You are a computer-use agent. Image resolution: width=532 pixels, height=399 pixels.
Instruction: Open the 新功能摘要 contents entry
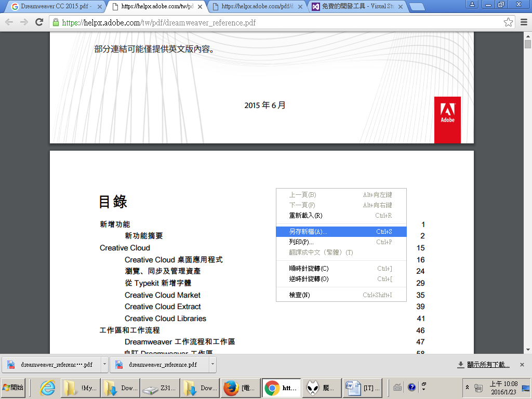pyautogui.click(x=143, y=236)
